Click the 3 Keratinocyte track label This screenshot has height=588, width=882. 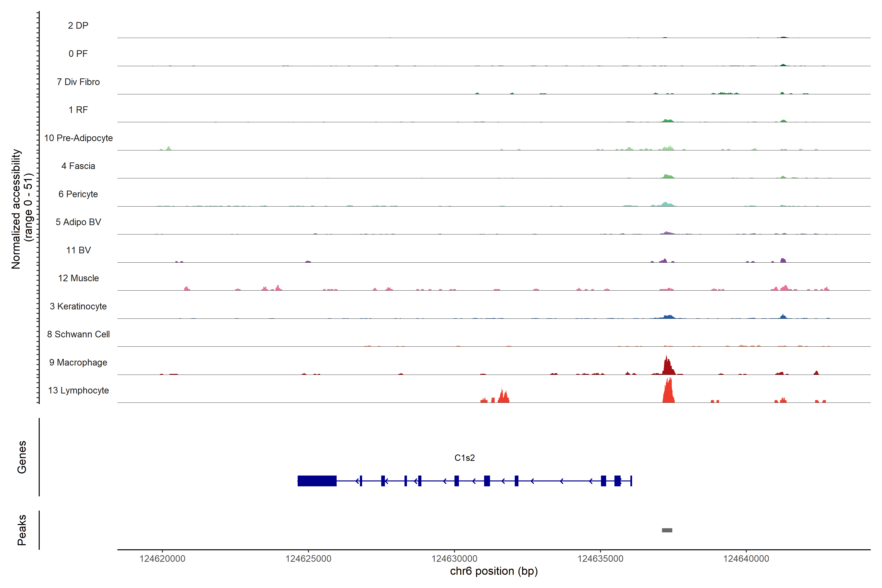(78, 306)
